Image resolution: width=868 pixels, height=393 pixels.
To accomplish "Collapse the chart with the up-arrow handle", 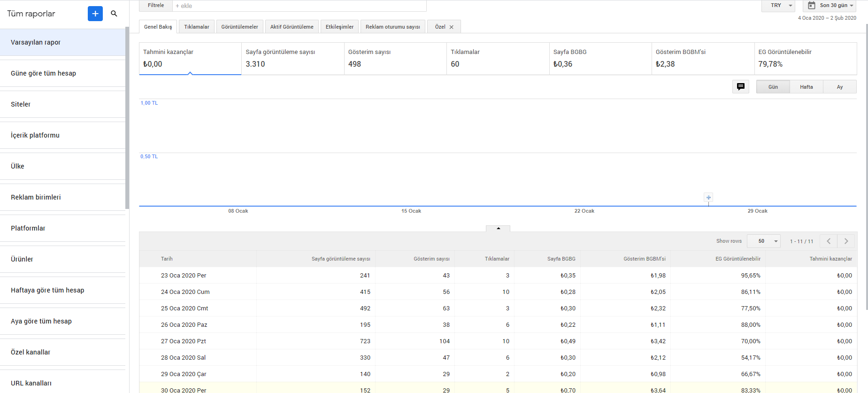I will point(498,228).
